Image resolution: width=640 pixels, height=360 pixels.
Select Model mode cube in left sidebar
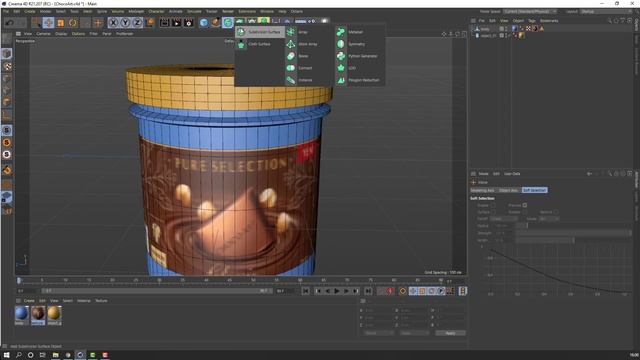7,54
